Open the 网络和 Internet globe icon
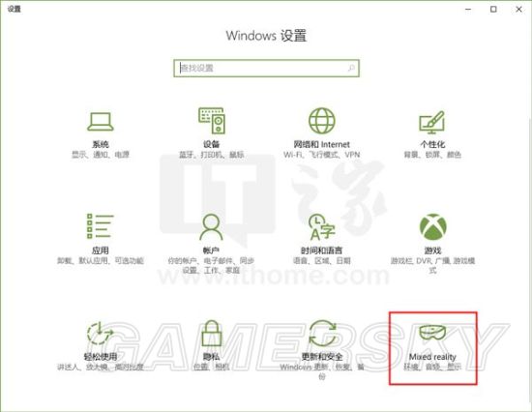The image size is (532, 412). pyautogui.click(x=322, y=121)
